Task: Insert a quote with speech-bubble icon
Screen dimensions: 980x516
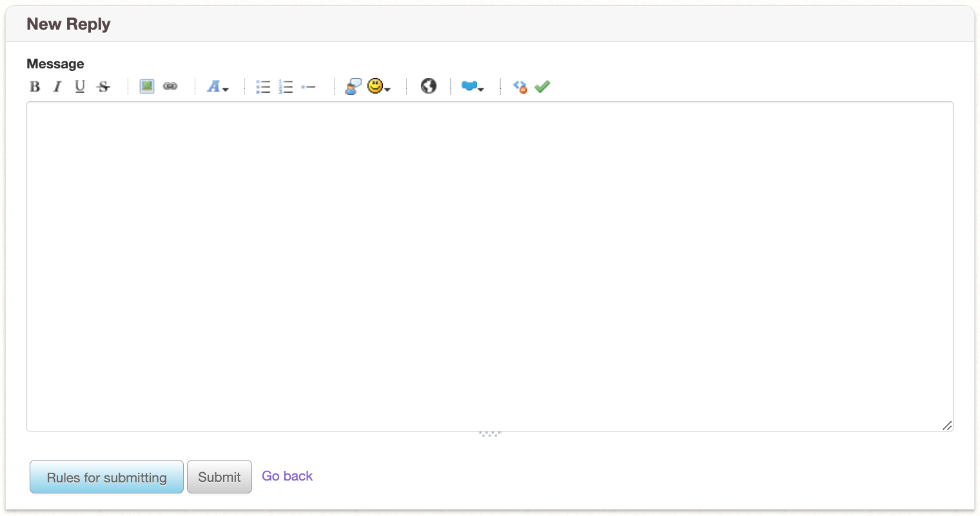Action: coord(353,86)
